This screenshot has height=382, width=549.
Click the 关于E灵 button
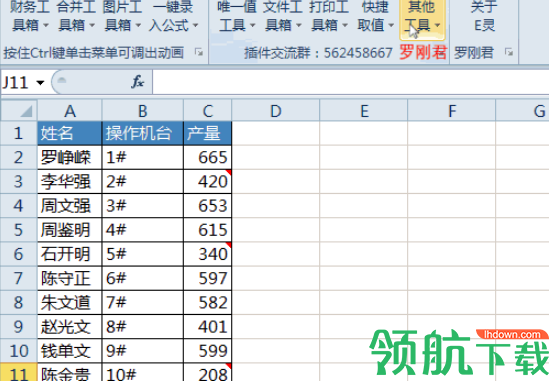pyautogui.click(x=484, y=16)
